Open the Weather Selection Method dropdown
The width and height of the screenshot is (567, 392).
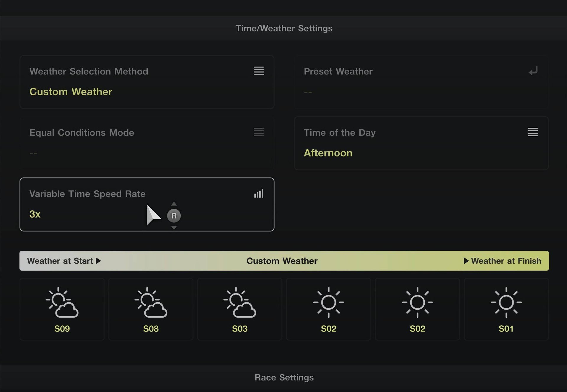coord(147,82)
